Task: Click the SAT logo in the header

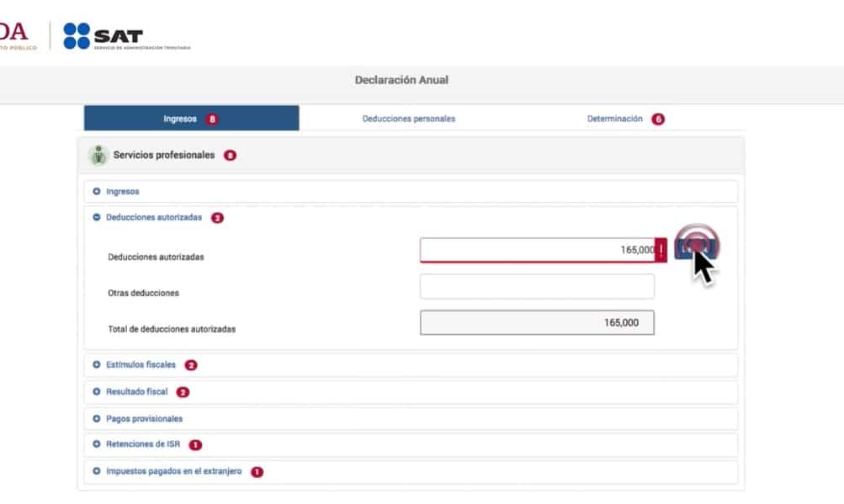Action: click(104, 36)
